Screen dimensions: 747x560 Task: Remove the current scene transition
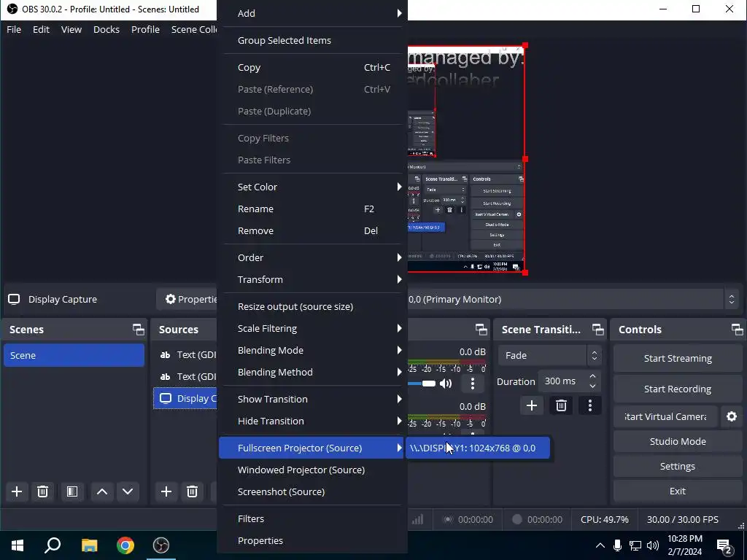tap(561, 405)
